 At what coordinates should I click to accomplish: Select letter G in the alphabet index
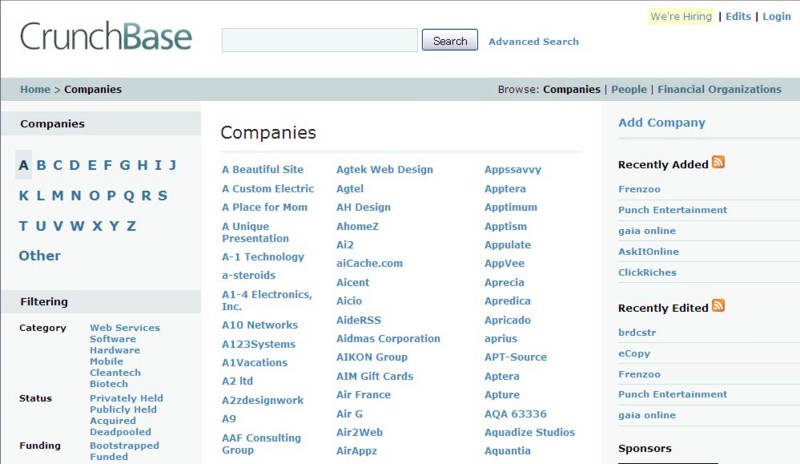[x=125, y=165]
